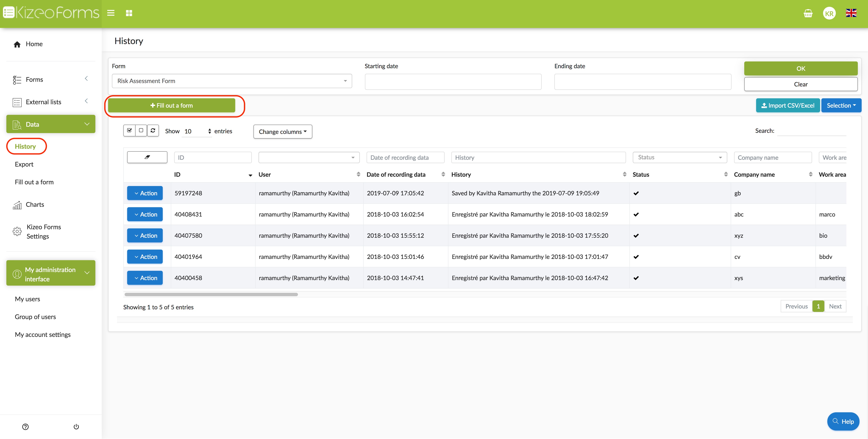Click the table Search field
The image size is (868, 439).
811,131
